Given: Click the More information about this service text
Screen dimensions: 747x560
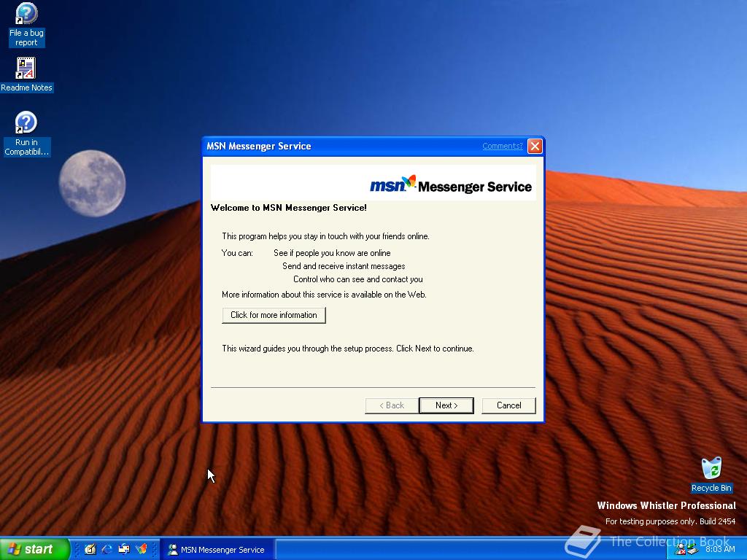Looking at the screenshot, I should (324, 295).
